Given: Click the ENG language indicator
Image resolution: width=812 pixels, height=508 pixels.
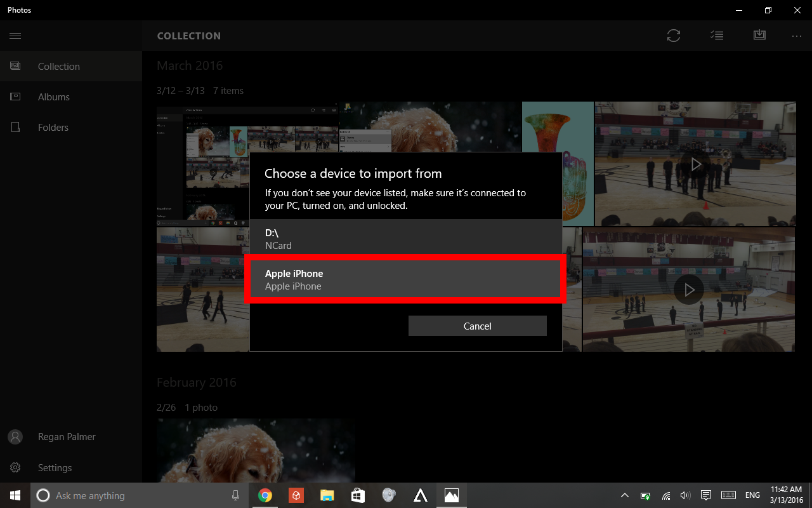Looking at the screenshot, I should [752, 495].
